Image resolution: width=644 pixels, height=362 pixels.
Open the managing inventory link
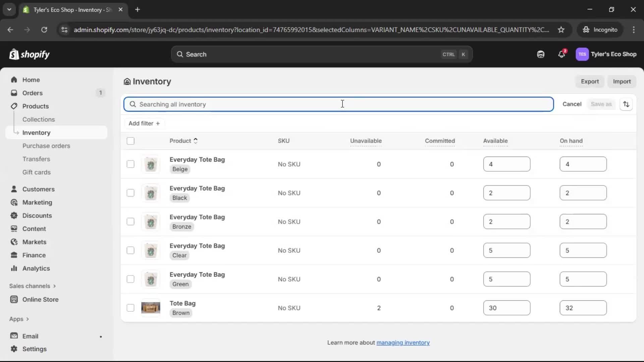pos(403,343)
